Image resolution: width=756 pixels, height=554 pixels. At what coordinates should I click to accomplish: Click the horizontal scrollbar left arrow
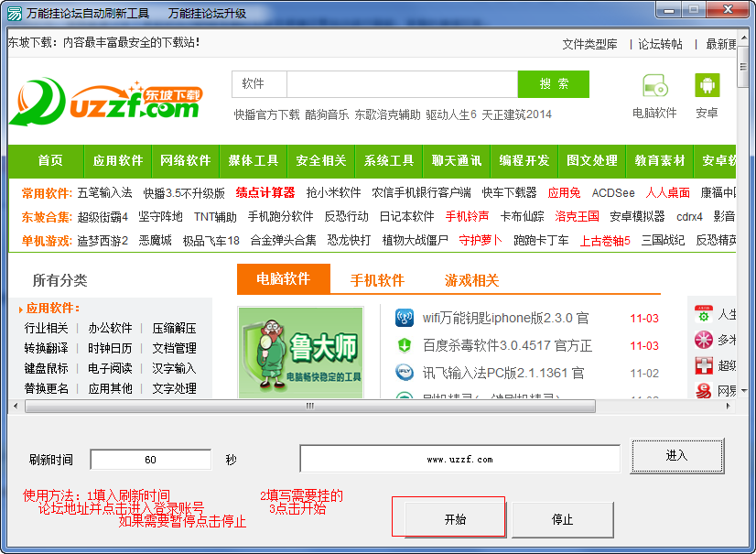pyautogui.click(x=16, y=407)
